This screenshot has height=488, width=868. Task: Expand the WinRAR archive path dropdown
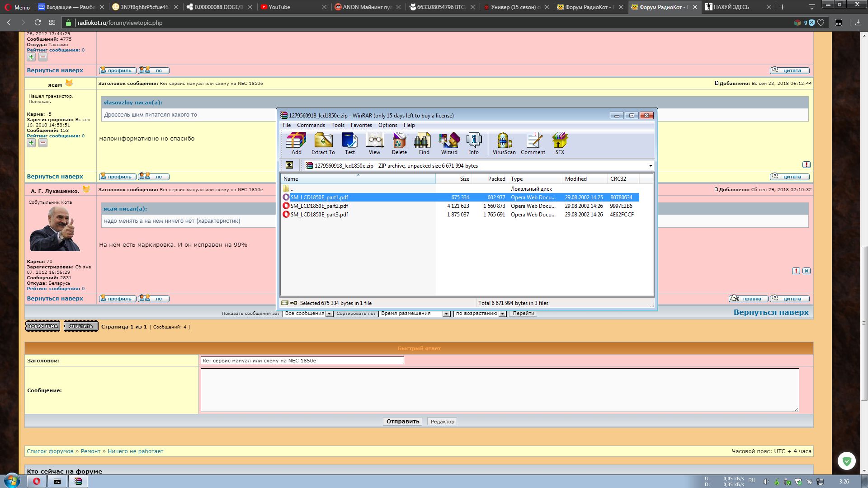click(x=651, y=166)
